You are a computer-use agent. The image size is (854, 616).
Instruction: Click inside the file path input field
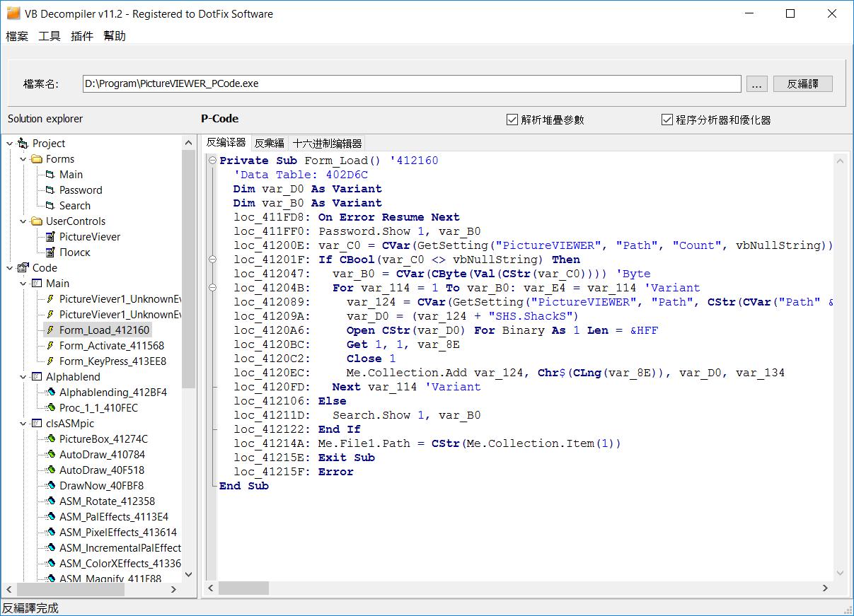click(354, 83)
